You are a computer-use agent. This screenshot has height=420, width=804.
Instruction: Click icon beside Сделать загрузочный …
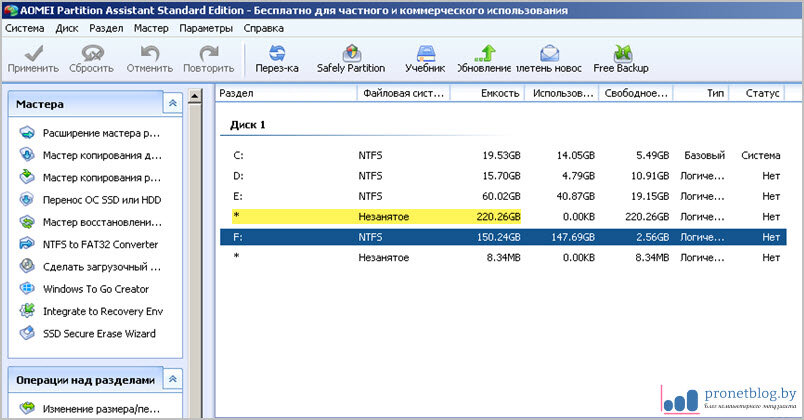[x=27, y=266]
